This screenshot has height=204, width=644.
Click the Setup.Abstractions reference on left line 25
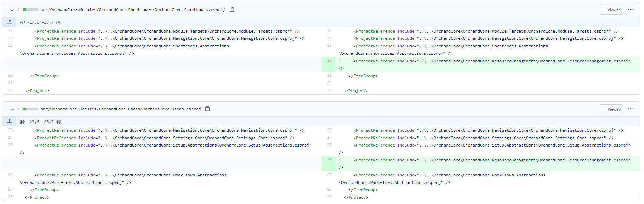pyautogui.click(x=166, y=149)
